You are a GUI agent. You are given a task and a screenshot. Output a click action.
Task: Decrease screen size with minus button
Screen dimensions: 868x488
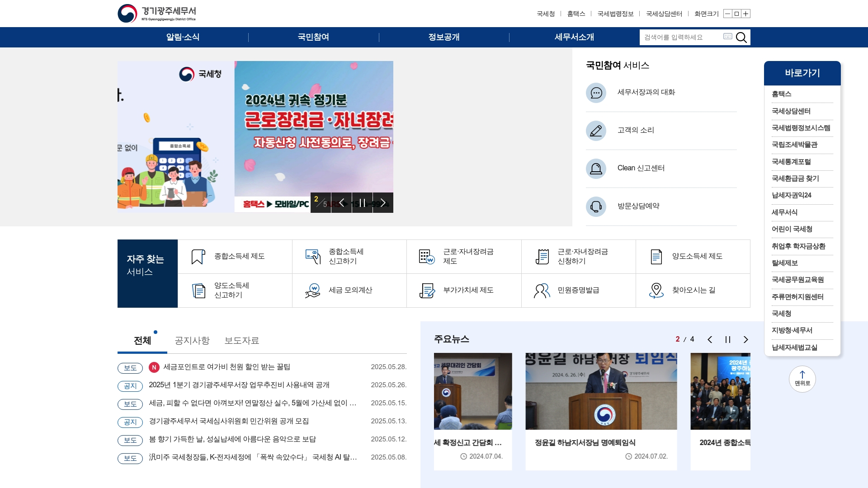click(x=727, y=14)
